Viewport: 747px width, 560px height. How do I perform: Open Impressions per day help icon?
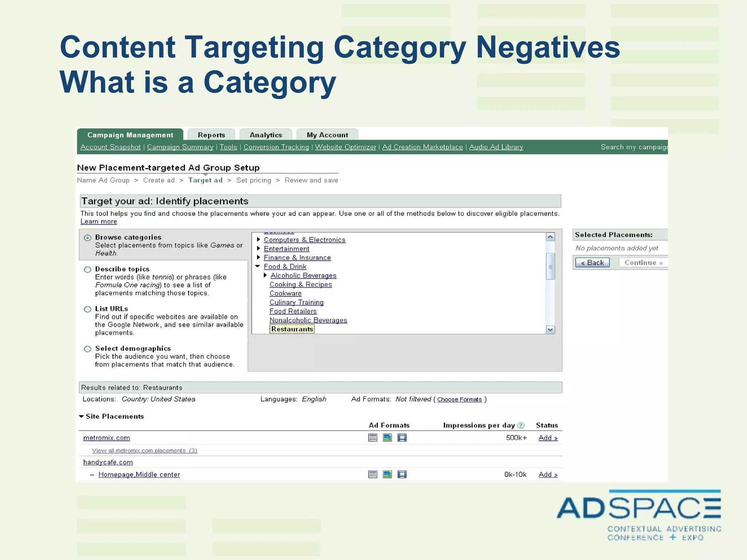click(521, 425)
